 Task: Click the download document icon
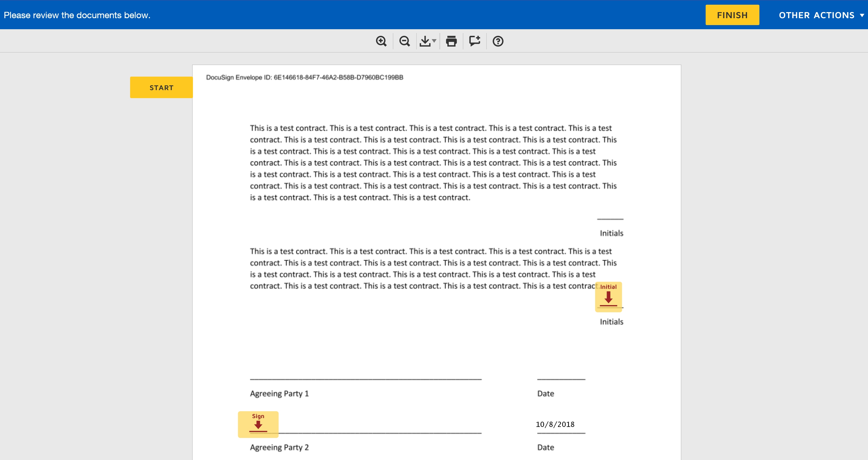pos(425,41)
